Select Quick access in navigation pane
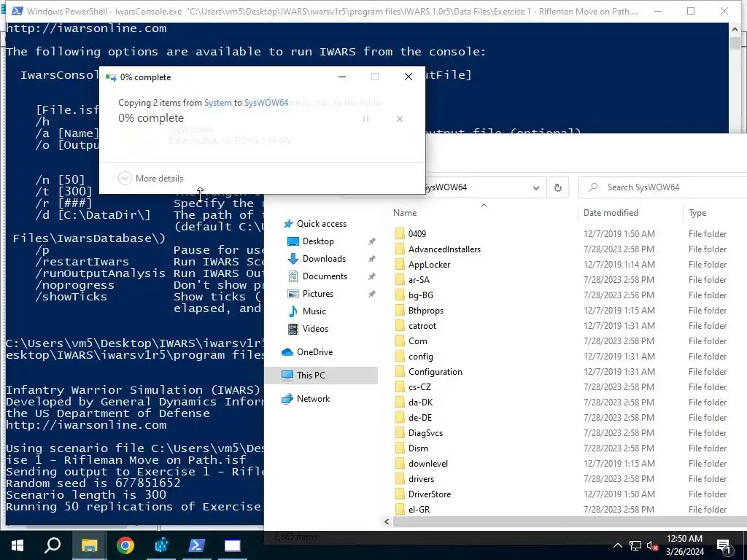 tap(315, 224)
